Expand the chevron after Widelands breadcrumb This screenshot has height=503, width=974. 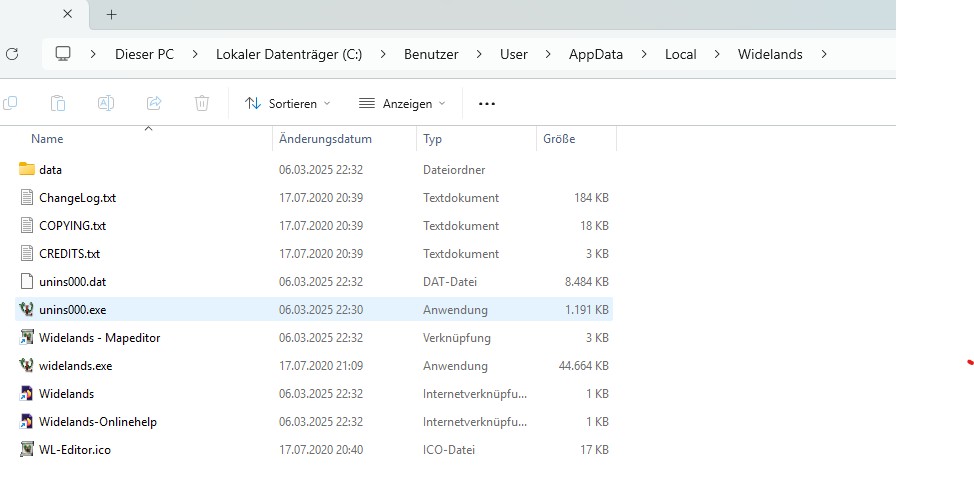click(824, 55)
